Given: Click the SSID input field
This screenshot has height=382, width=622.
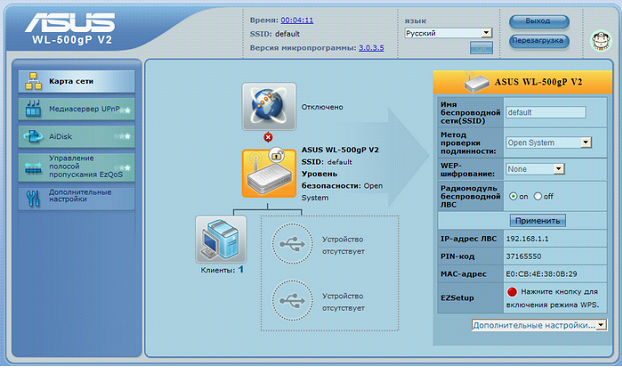Looking at the screenshot, I should point(546,112).
